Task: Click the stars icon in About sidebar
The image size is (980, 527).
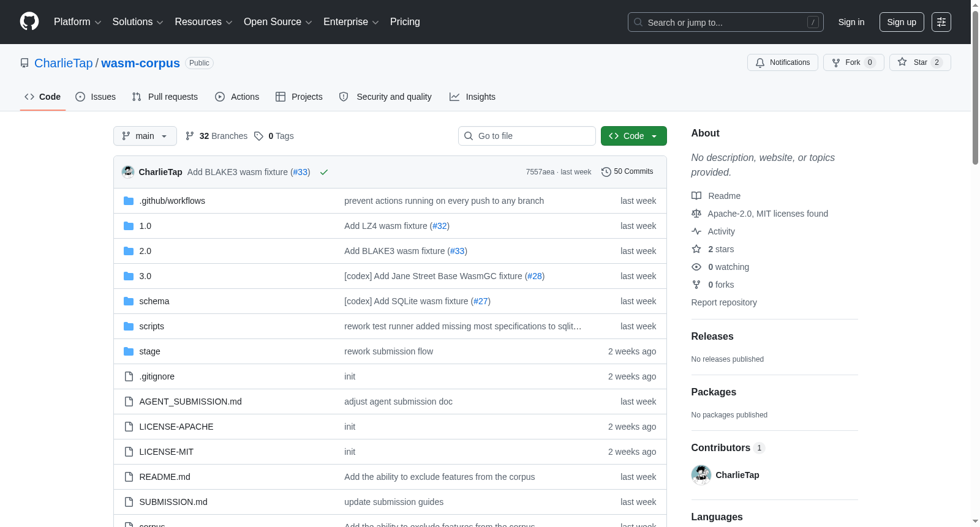Action: point(696,249)
